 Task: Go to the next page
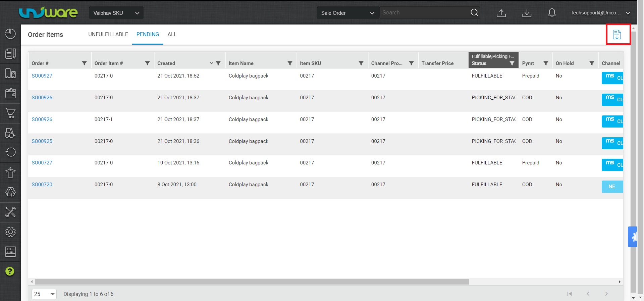click(x=606, y=294)
